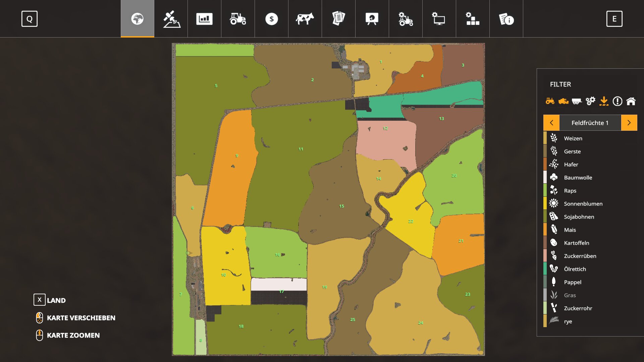Open the finances dollar tab

tap(271, 19)
